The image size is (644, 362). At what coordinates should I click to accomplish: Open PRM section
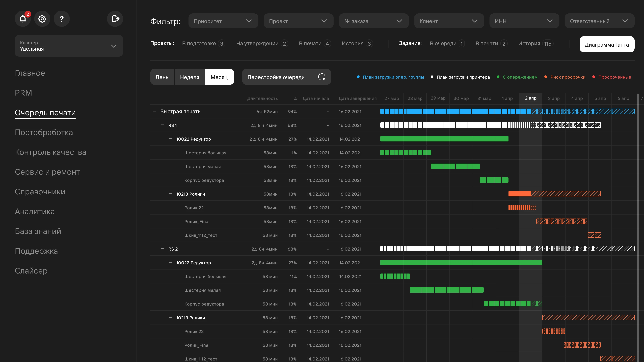(23, 93)
